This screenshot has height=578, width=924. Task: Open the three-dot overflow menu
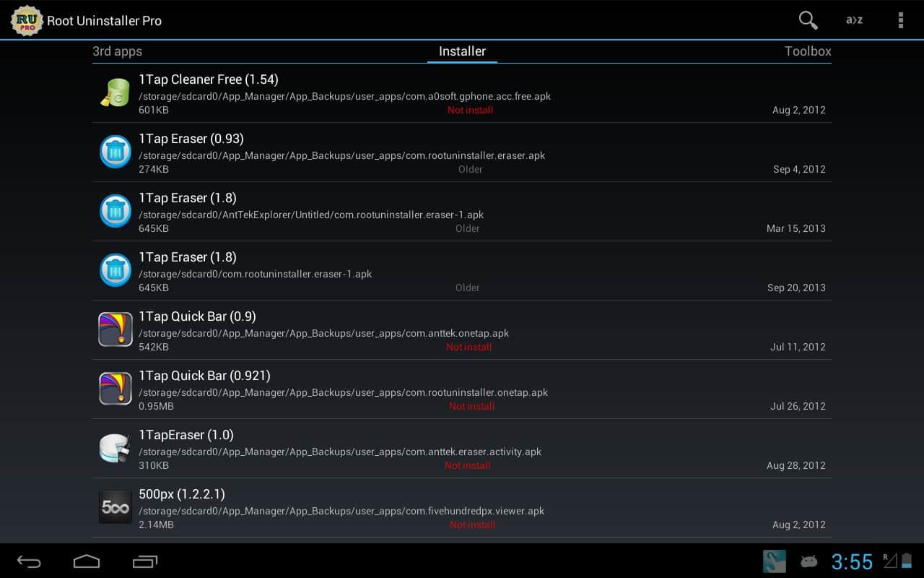pos(900,20)
